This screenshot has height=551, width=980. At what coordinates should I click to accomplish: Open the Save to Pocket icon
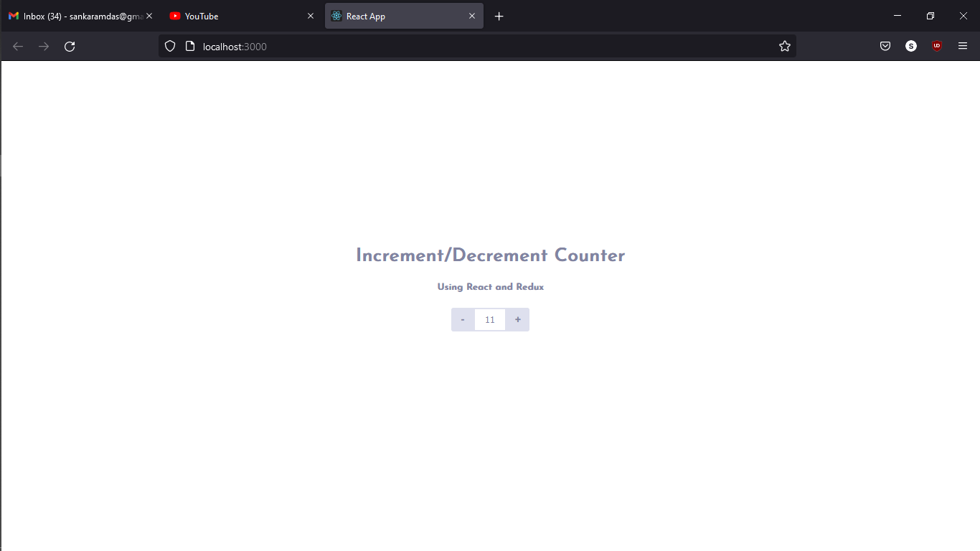(885, 46)
